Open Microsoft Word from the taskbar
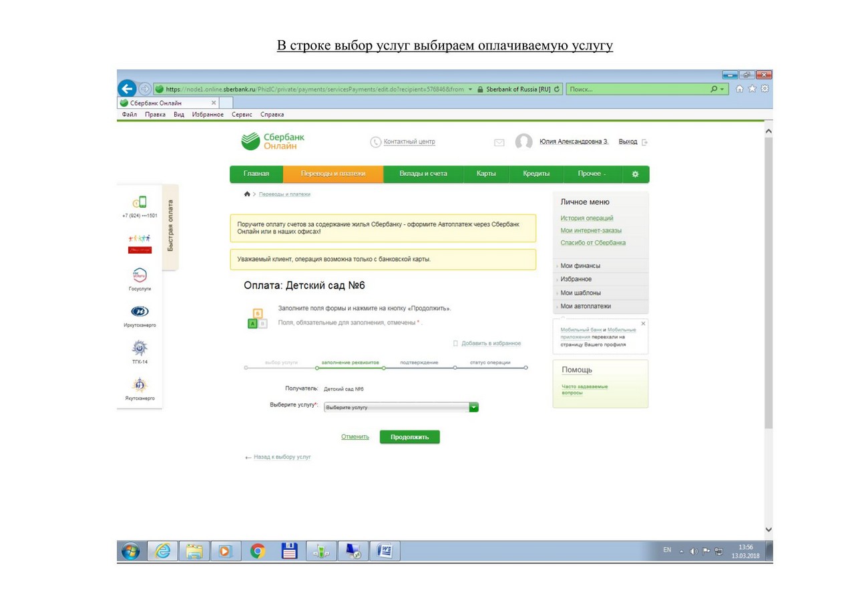 tap(385, 551)
